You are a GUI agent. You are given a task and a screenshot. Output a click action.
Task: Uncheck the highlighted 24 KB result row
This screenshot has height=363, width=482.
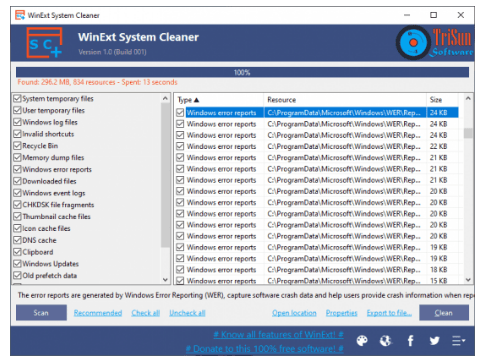pyautogui.click(x=180, y=113)
